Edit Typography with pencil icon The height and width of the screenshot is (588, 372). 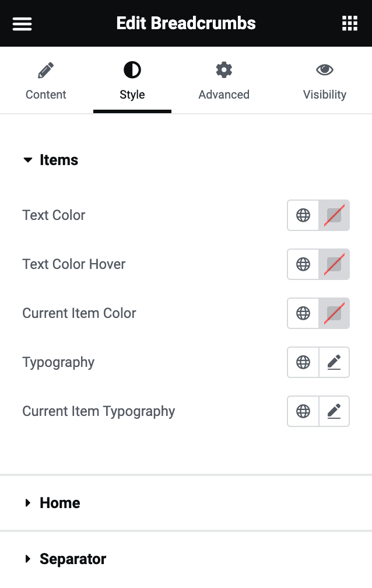tap(334, 362)
